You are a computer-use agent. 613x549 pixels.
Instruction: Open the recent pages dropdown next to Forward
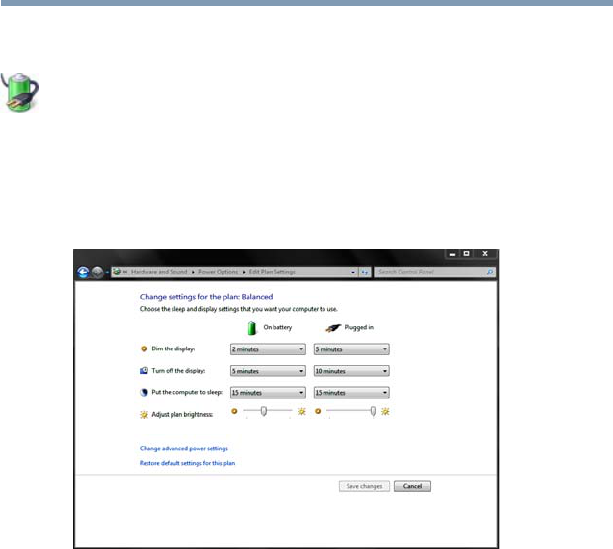click(x=107, y=272)
